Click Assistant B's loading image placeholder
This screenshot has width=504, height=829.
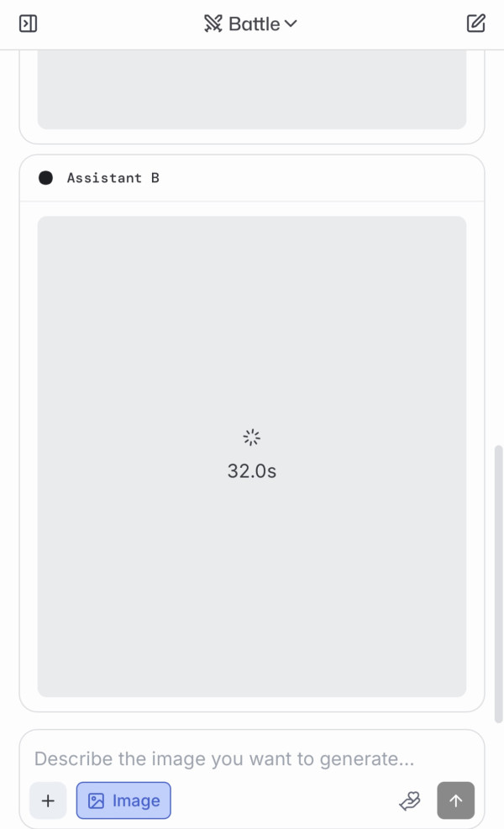[x=252, y=588]
